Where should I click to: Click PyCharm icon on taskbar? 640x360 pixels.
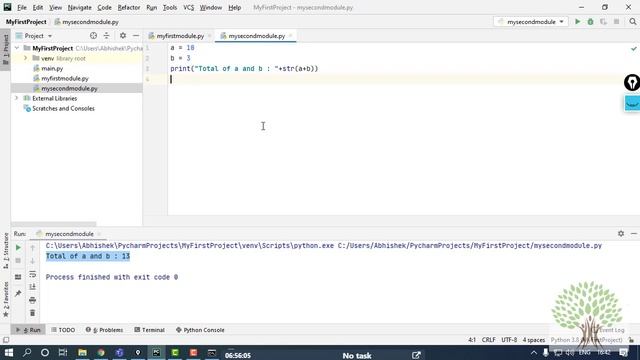156,353
